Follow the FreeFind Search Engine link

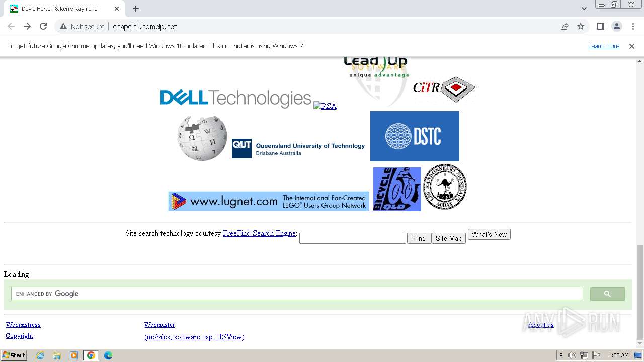259,233
